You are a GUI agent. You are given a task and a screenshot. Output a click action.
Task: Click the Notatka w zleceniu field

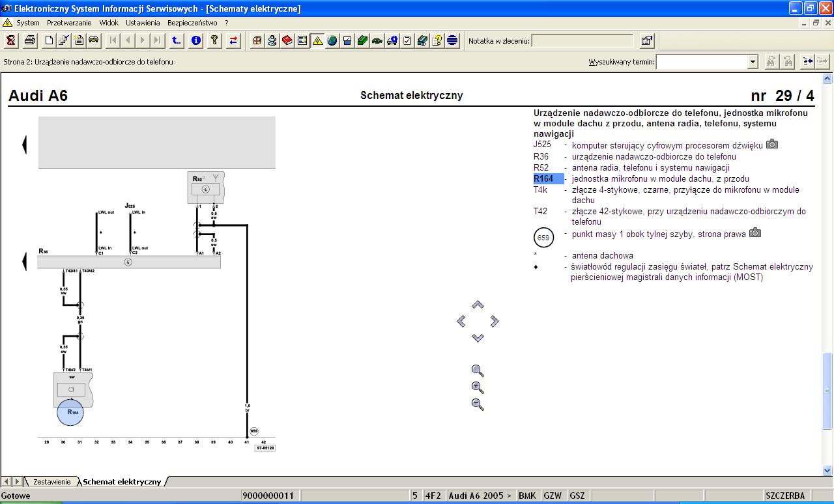582,41
